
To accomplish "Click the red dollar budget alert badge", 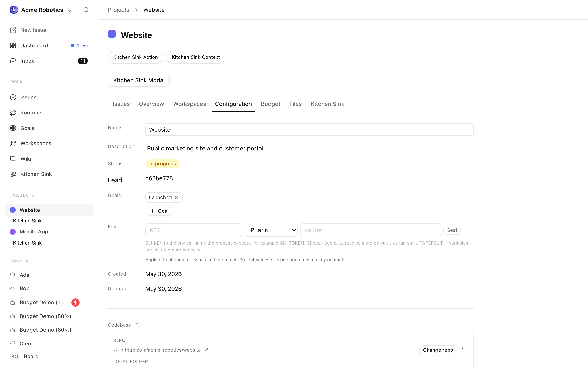I will [76, 303].
